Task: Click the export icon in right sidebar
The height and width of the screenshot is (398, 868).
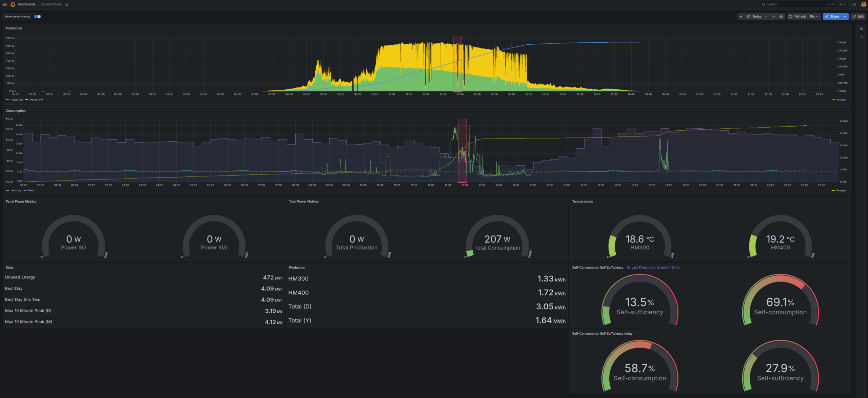Action: pos(861,28)
